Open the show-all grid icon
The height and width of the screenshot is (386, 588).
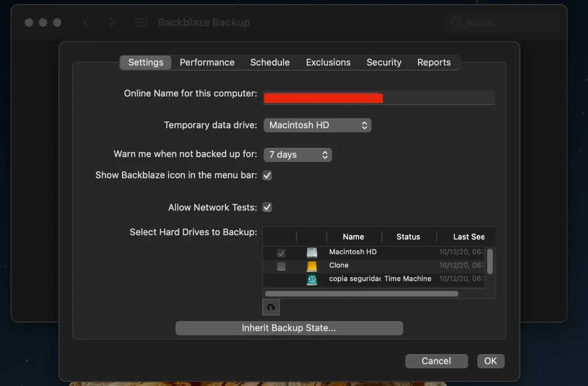tap(141, 23)
